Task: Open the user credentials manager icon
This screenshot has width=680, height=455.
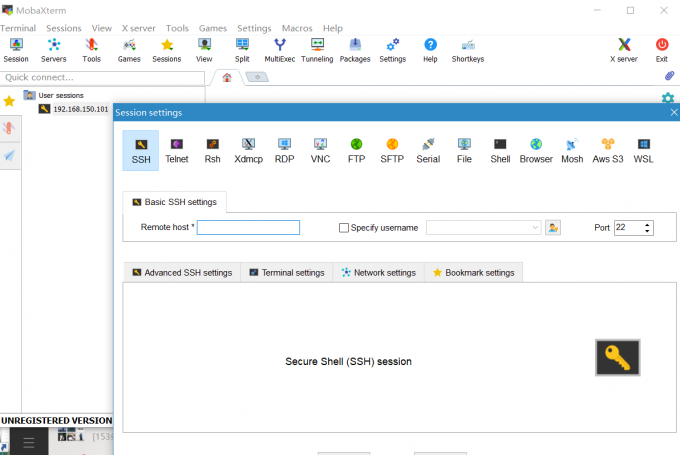Action: (x=553, y=228)
